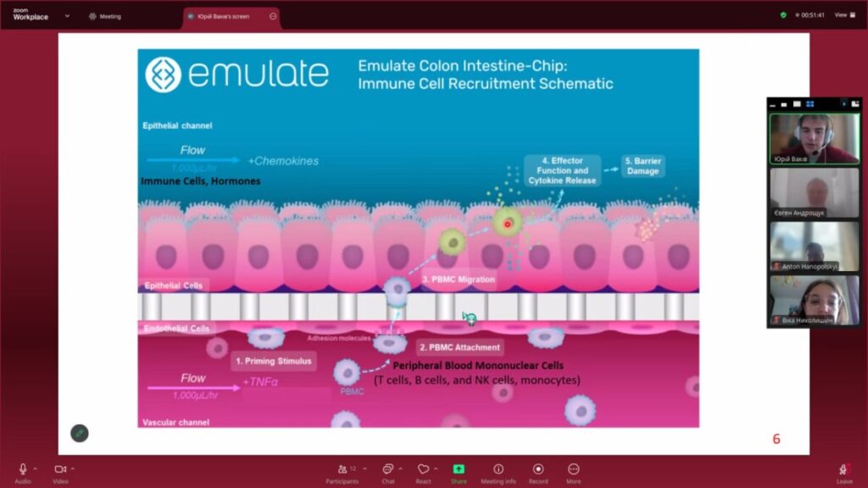This screenshot has height=488, width=868.
Task: Switch video panel to grid view
Action: [810, 104]
